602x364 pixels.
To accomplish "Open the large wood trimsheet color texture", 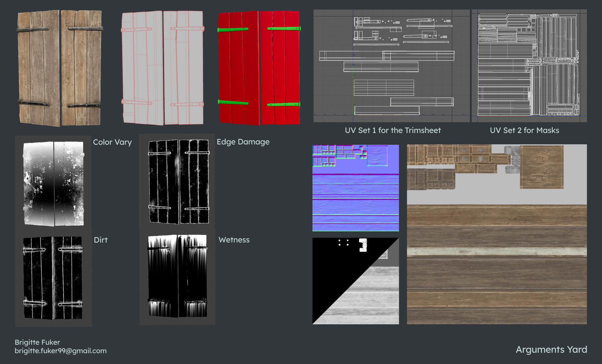I will pos(497,234).
